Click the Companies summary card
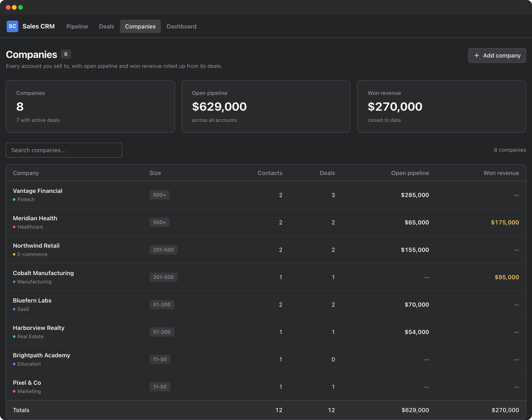This screenshot has height=420, width=532. [x=90, y=107]
